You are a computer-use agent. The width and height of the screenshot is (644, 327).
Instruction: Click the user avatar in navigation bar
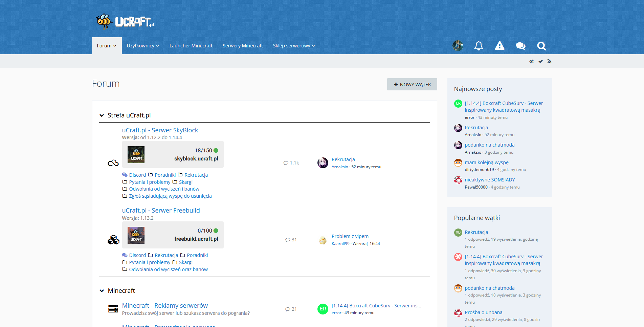458,46
